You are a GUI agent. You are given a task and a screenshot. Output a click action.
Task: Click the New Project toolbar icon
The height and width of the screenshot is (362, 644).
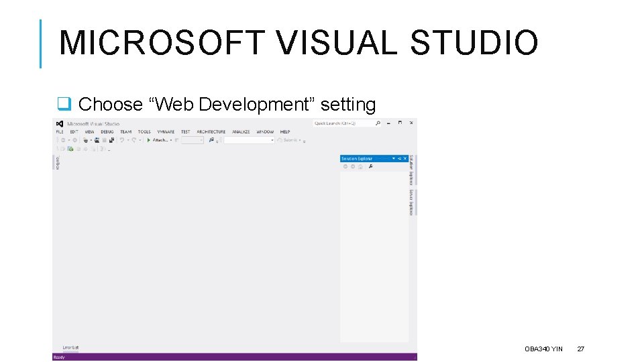[x=86, y=140]
